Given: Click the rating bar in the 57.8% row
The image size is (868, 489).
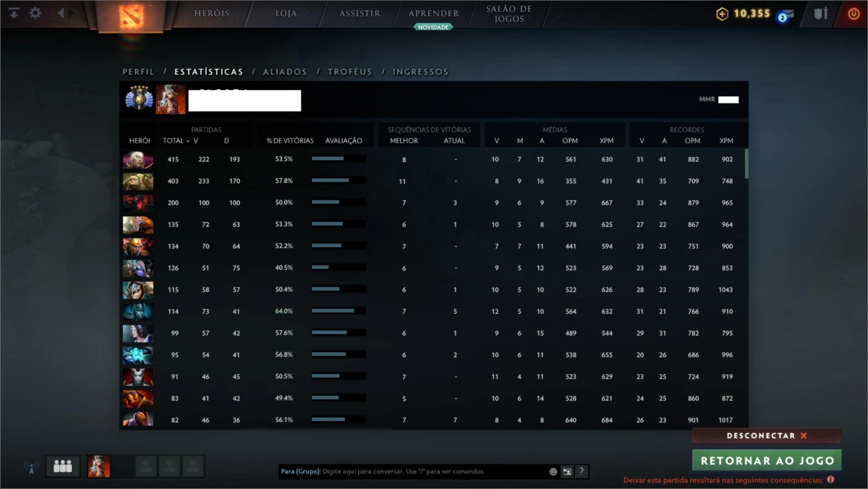Looking at the screenshot, I should (338, 181).
